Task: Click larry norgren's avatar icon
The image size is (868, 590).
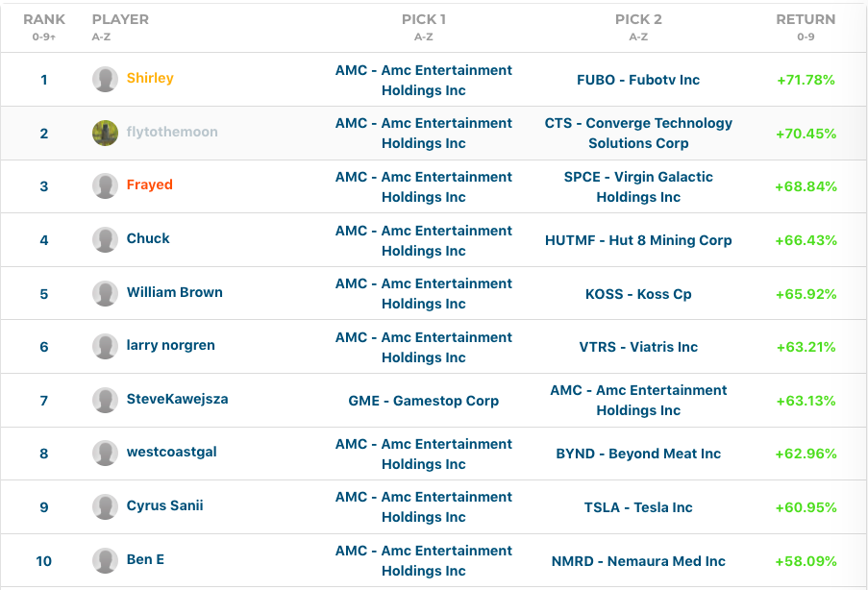Action: 105,346
